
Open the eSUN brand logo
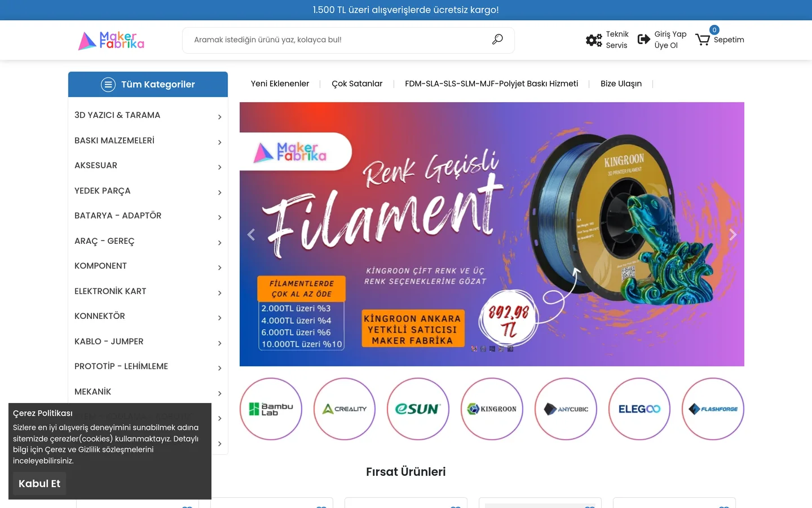(418, 409)
